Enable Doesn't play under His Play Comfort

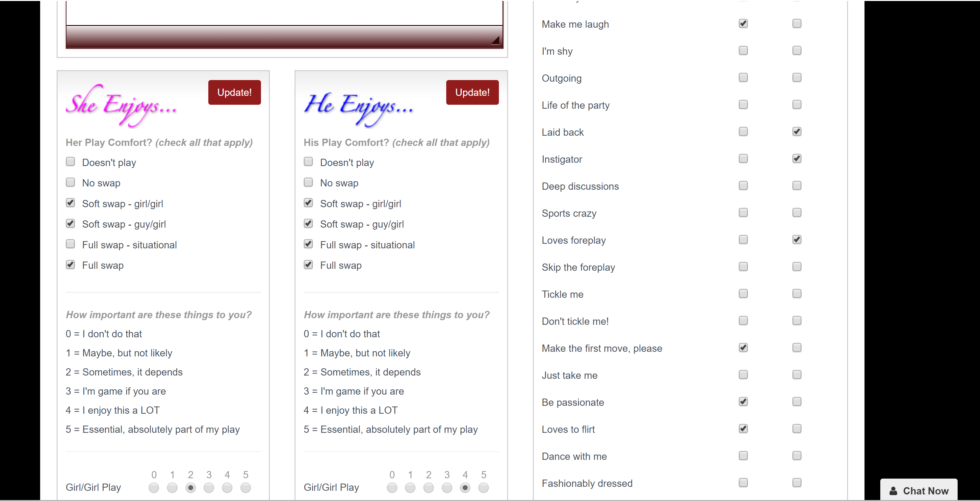click(x=308, y=162)
